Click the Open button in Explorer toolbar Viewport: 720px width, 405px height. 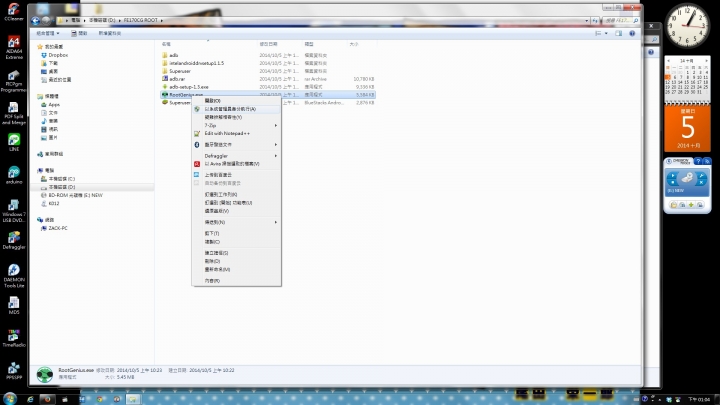pos(79,33)
